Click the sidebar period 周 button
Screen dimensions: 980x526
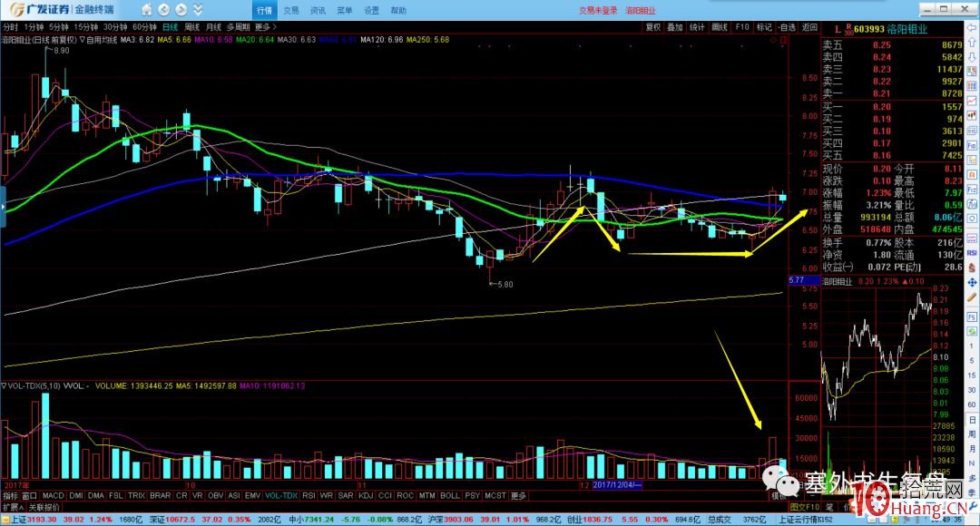[x=973, y=434]
